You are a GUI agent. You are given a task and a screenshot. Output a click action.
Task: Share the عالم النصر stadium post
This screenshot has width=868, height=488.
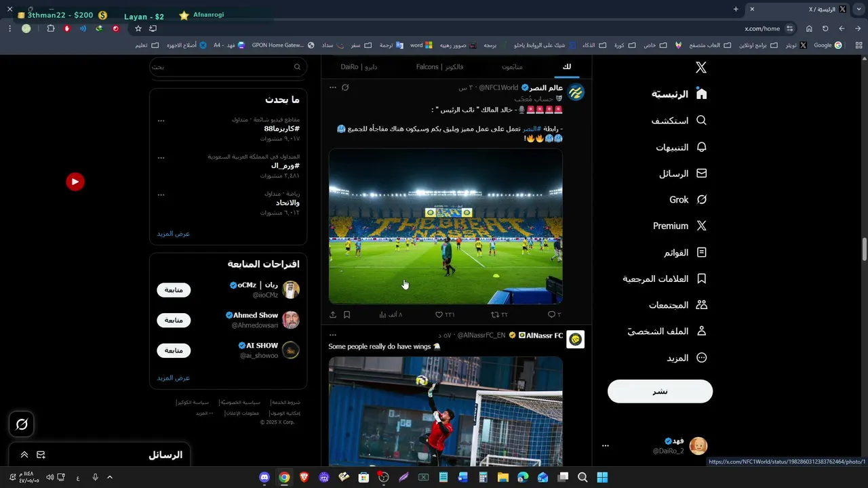click(x=333, y=314)
